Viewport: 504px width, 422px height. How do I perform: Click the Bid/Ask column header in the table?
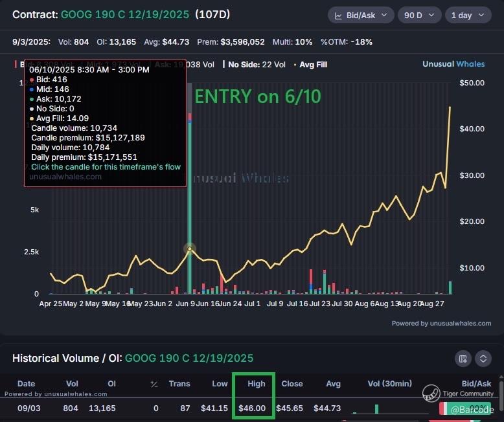click(476, 383)
